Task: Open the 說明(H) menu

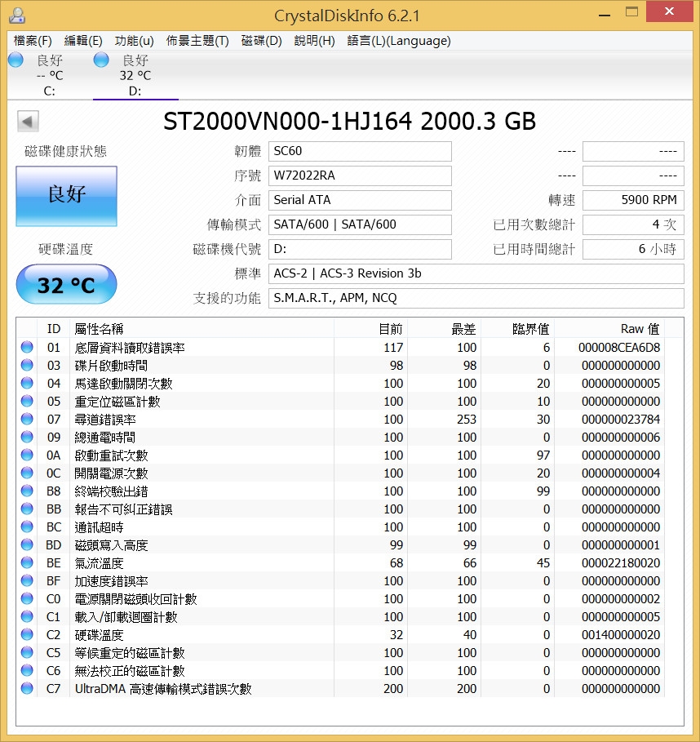Action: [x=315, y=41]
